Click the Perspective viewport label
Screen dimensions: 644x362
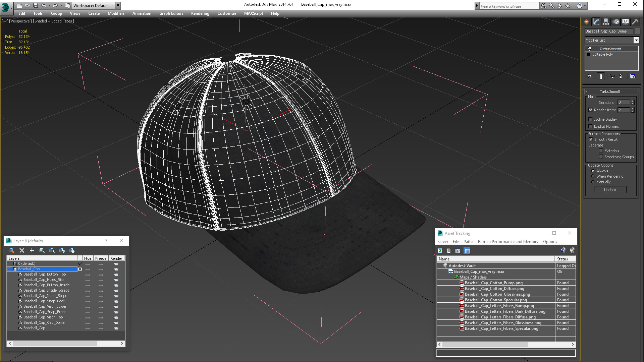20,21
